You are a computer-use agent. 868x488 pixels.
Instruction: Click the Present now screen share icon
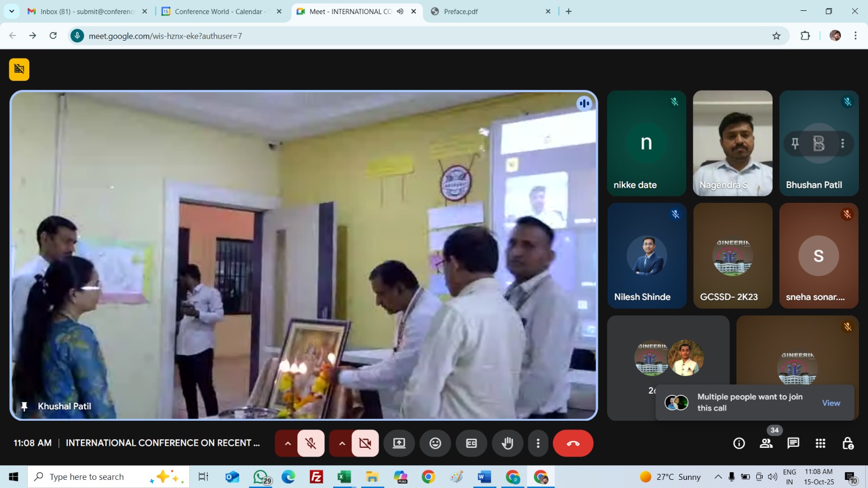(399, 444)
